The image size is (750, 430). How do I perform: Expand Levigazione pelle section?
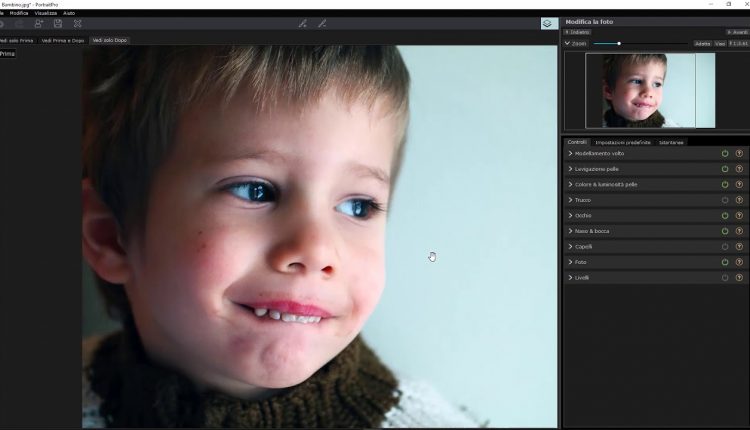(x=570, y=169)
